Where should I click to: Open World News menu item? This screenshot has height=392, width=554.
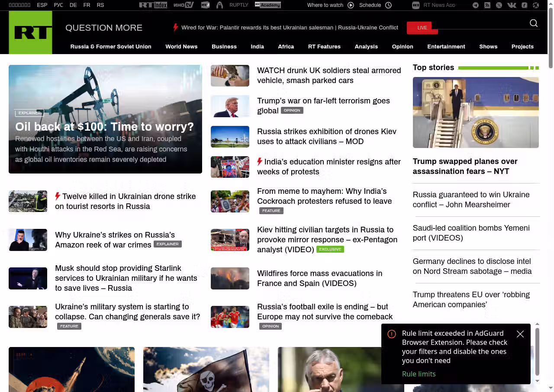[181, 47]
